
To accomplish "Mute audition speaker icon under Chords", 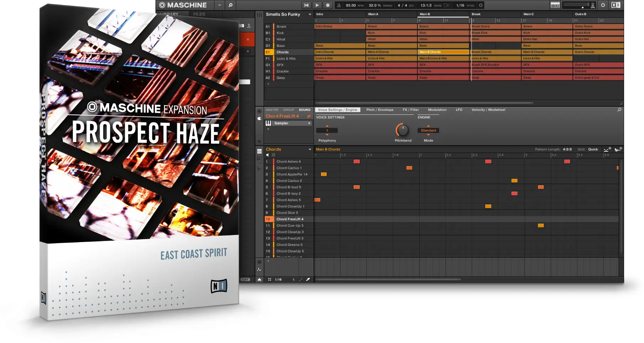I will [x=268, y=155].
